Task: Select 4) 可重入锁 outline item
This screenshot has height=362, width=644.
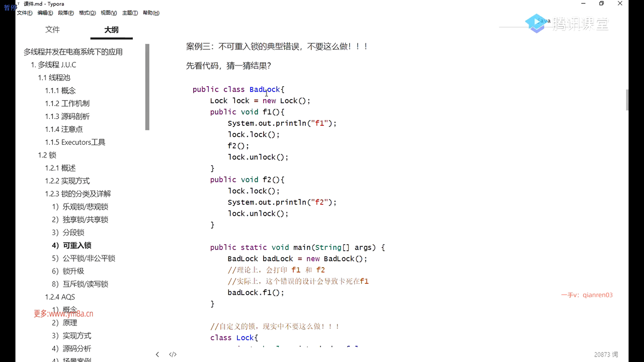Action: pyautogui.click(x=71, y=245)
